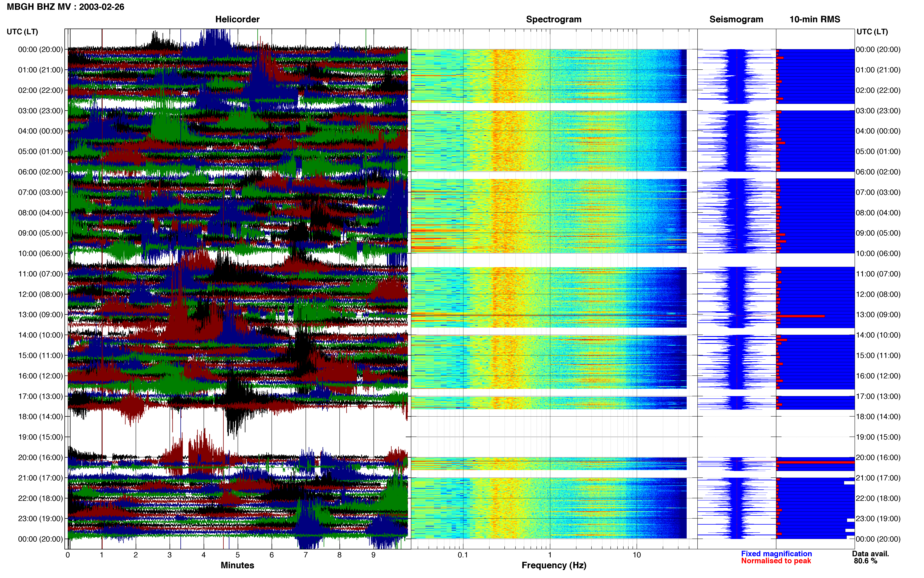
Task: Click the '5' tick on the Minutes axis
Action: (x=238, y=555)
